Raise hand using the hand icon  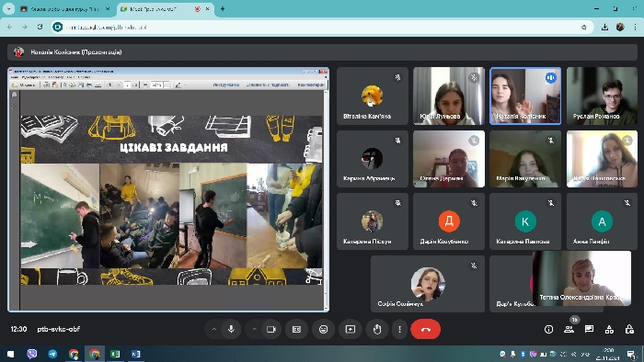[x=377, y=329]
